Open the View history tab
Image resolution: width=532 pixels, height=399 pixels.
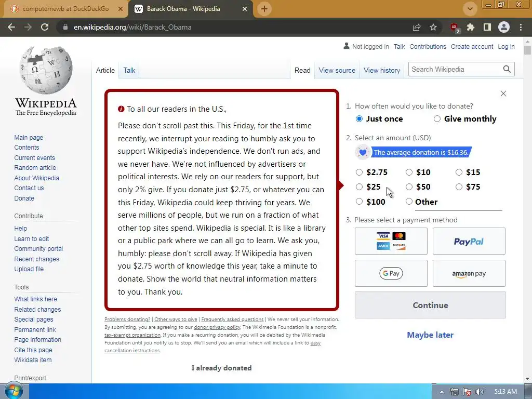[382, 70]
